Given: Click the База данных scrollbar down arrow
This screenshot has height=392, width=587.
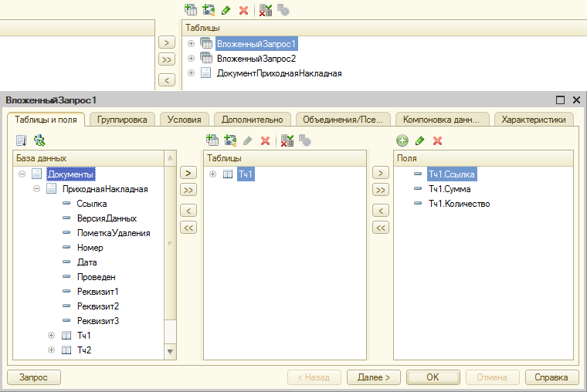Looking at the screenshot, I should (x=171, y=351).
